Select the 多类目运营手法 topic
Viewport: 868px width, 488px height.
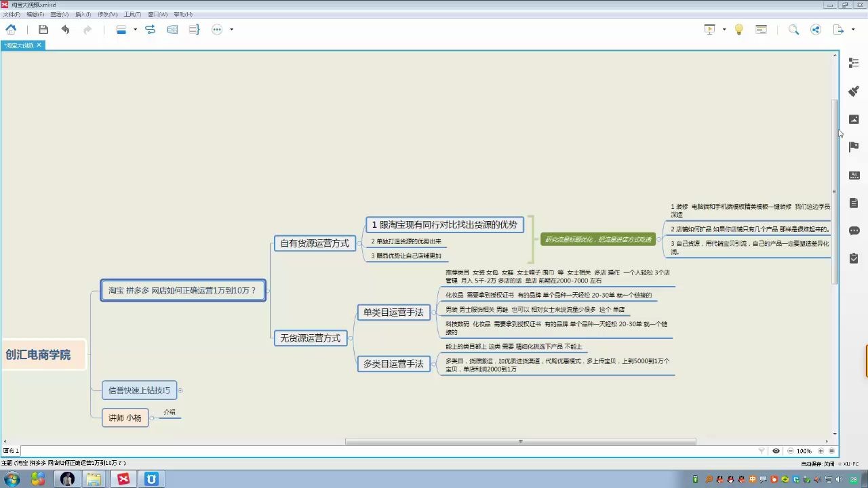coord(393,363)
